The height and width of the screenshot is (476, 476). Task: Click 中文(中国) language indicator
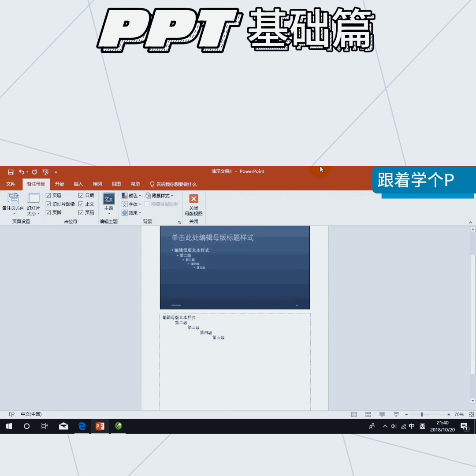(31, 414)
